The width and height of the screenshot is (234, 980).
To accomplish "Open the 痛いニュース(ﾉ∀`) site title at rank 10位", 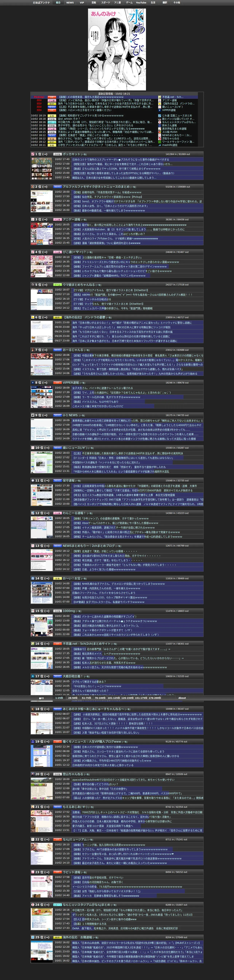I will pos(75,448).
